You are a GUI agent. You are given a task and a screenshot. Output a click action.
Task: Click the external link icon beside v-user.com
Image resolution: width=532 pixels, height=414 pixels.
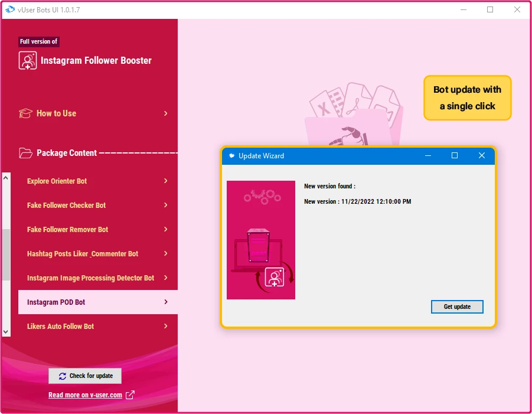point(130,395)
